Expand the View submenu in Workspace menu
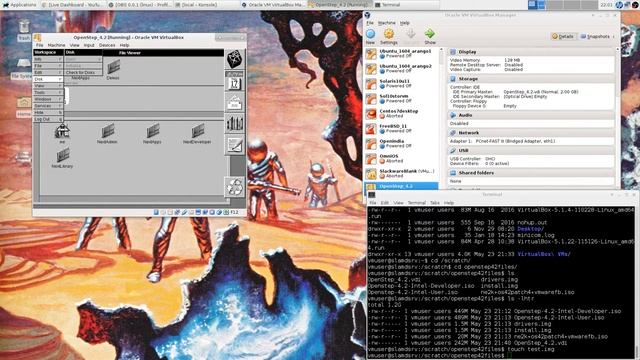The height and width of the screenshot is (360, 640). pyautogui.click(x=48, y=86)
